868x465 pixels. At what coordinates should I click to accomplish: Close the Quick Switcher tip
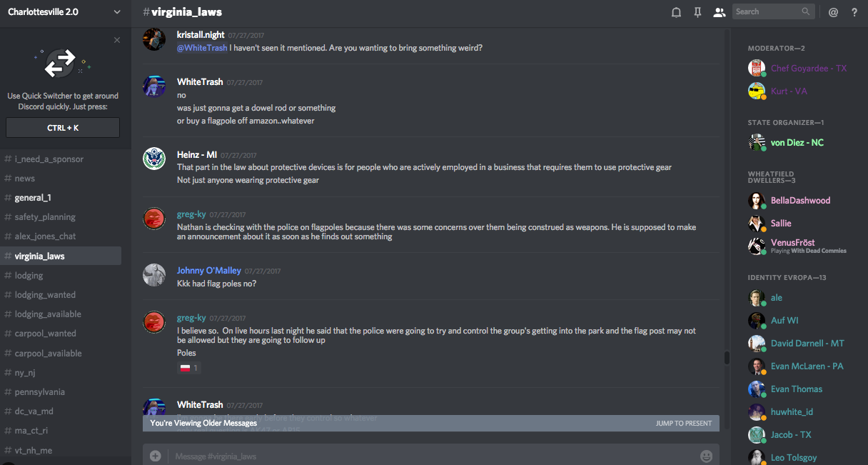[117, 40]
